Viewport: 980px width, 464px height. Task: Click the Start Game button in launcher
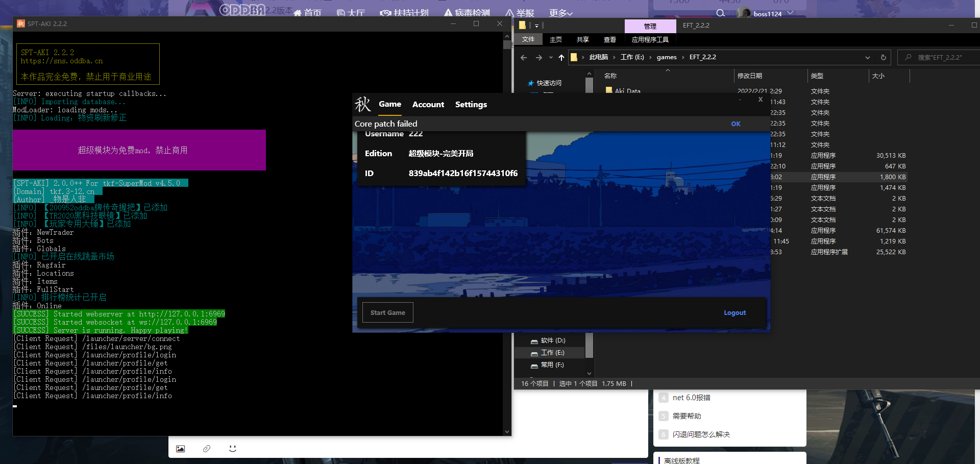tap(388, 312)
